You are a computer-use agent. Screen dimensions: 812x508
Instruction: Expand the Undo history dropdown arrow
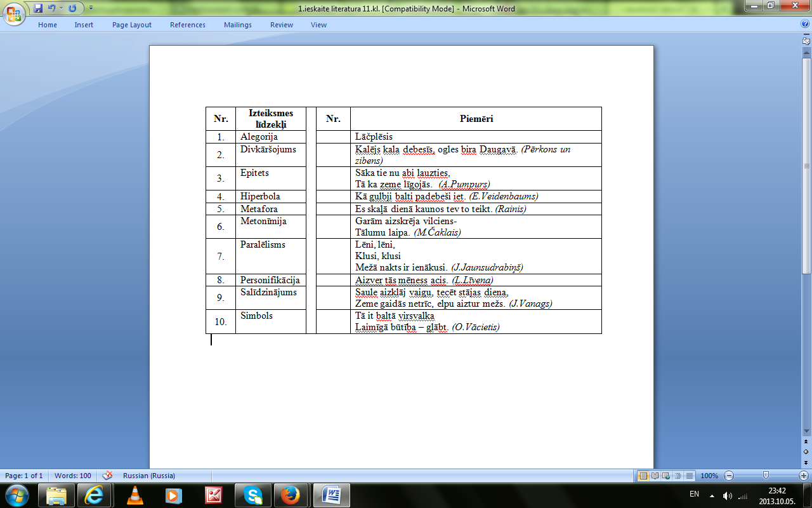pyautogui.click(x=61, y=8)
